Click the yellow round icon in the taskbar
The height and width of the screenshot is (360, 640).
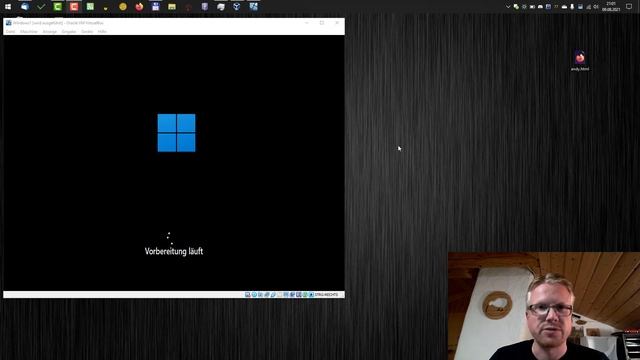[123, 7]
